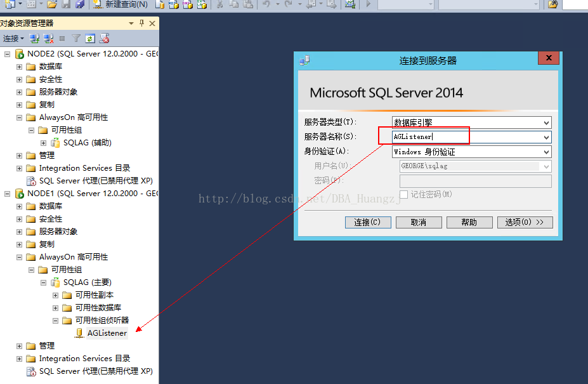
Task: Open the 用户名 GEORGE\sqlag dropdown
Action: [546, 166]
